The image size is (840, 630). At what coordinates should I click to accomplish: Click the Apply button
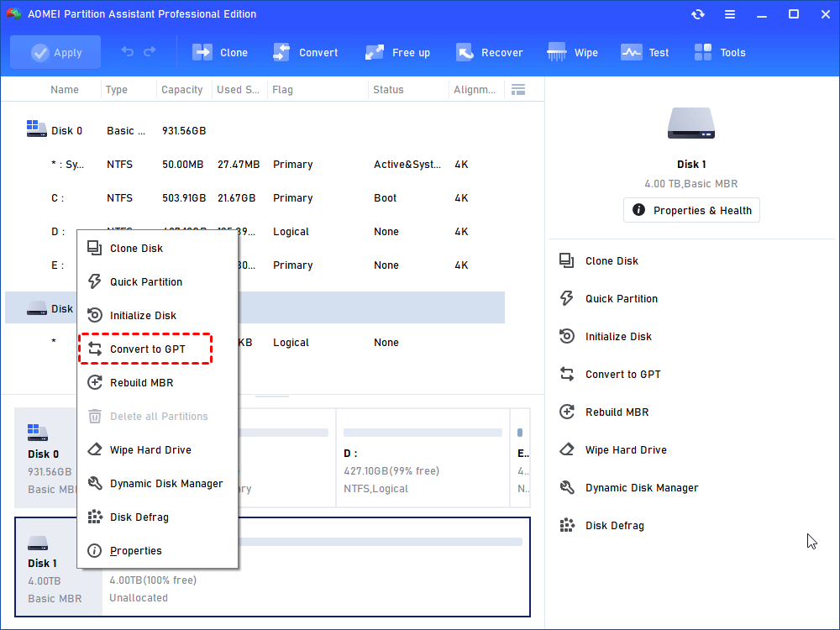click(x=55, y=52)
